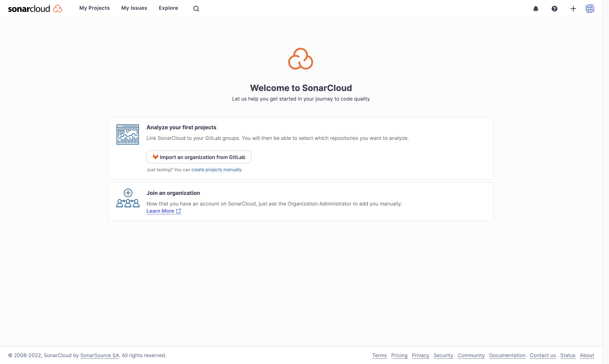Click the Join an organization heading
This screenshot has width=609, height=364.
(x=173, y=193)
